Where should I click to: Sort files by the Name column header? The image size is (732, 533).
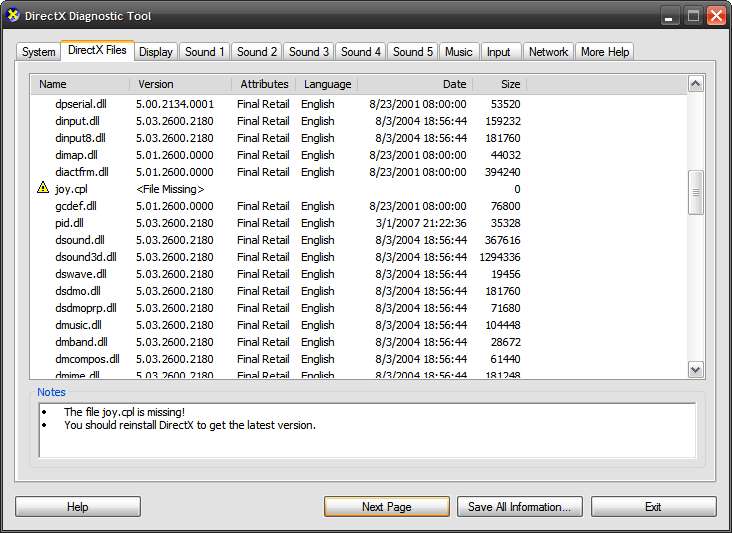[80, 84]
